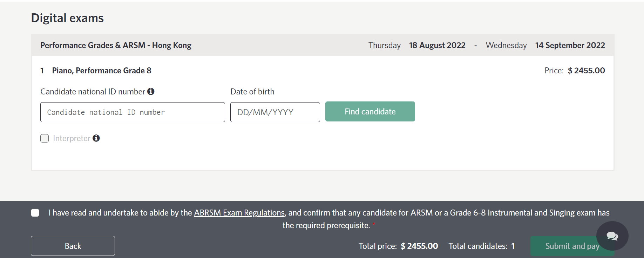Focus the Candidate national ID number field
This screenshot has height=258, width=644.
133,112
